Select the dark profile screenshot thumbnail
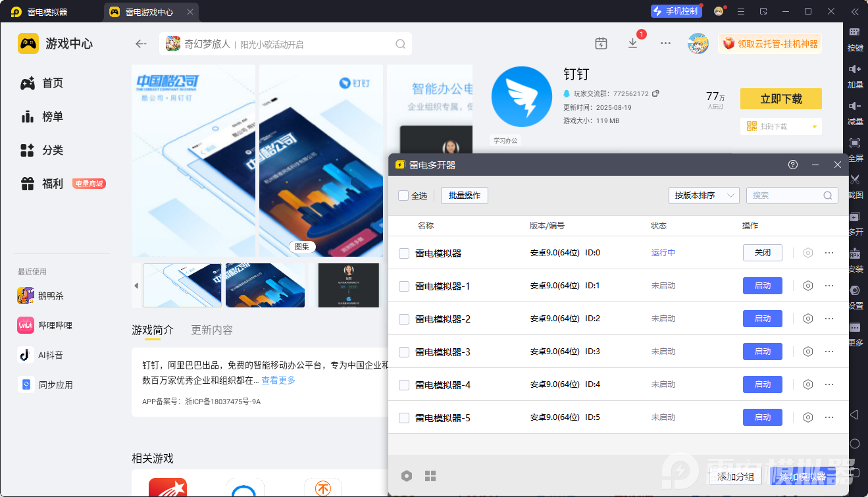 tap(349, 286)
